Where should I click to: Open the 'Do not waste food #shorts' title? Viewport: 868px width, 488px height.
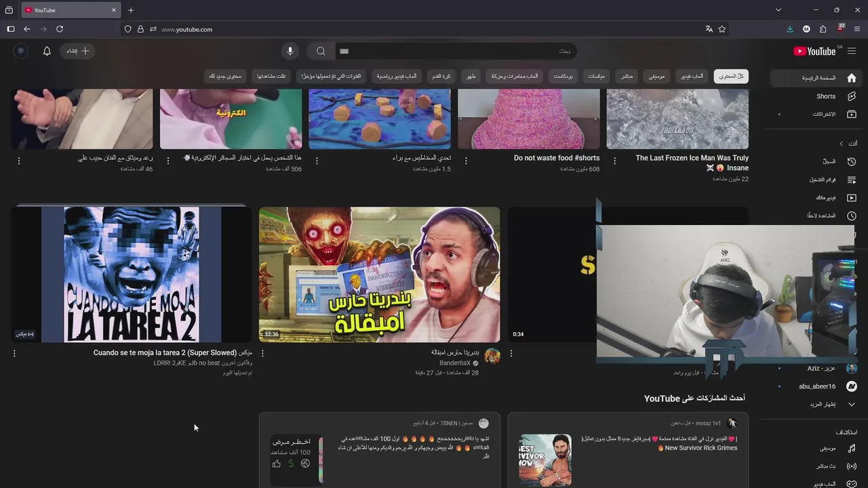click(556, 158)
